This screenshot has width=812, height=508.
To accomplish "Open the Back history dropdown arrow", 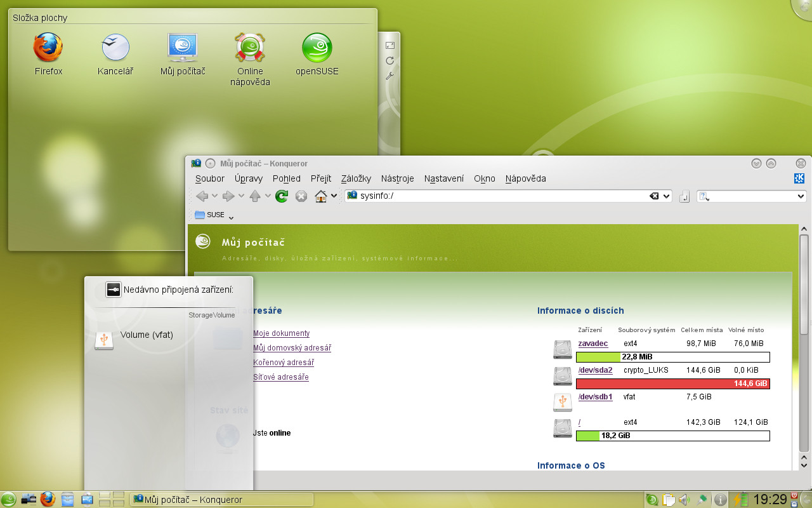I will click(x=214, y=196).
